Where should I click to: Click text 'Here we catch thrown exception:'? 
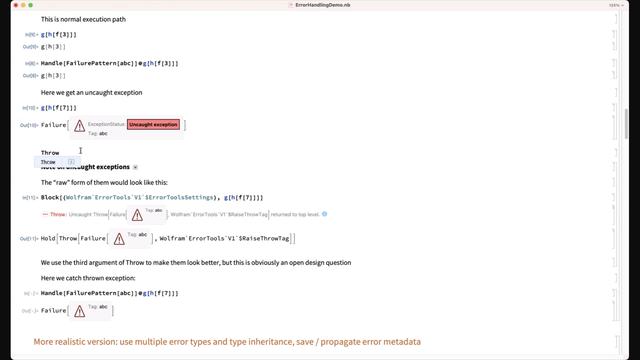click(88, 278)
